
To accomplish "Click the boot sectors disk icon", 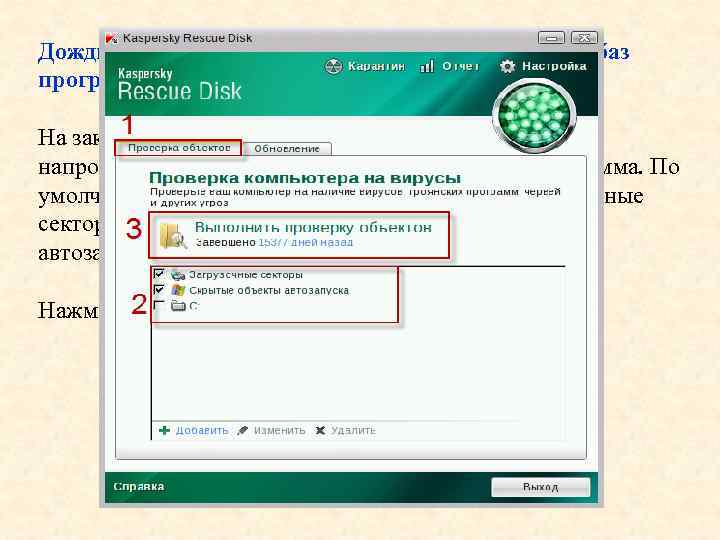I will 178,275.
